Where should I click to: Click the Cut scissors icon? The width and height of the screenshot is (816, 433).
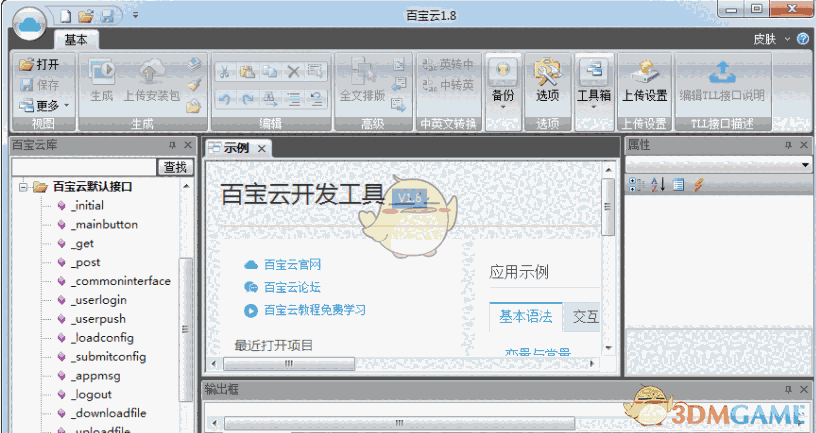225,71
